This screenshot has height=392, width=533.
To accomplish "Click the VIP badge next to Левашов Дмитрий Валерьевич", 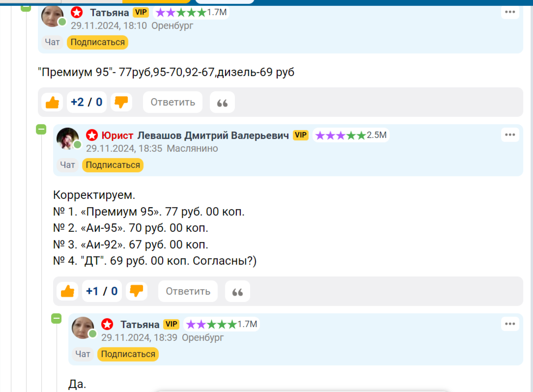I will (x=301, y=135).
